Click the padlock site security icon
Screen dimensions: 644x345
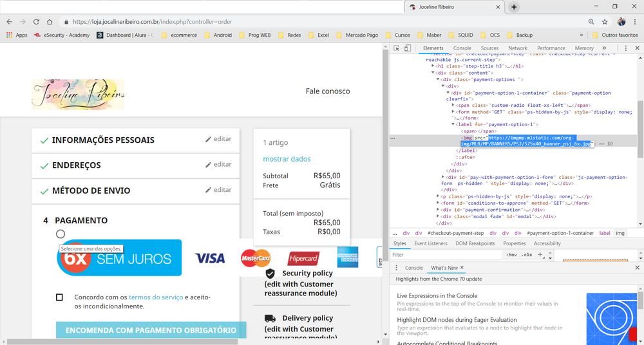coord(66,22)
